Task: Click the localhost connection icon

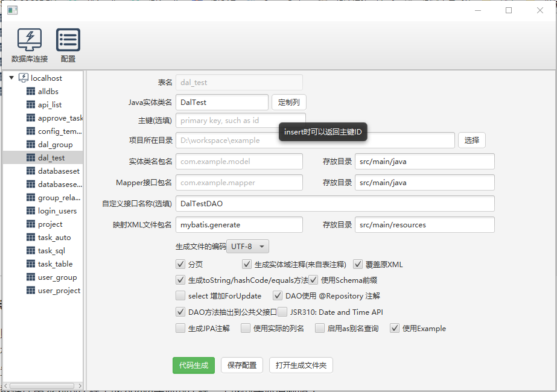Action: pos(24,78)
